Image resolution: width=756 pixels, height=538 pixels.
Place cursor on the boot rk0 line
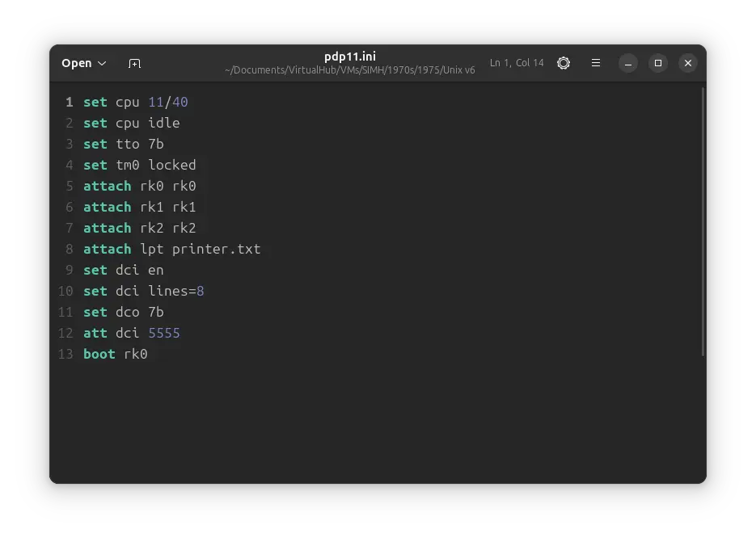[115, 354]
